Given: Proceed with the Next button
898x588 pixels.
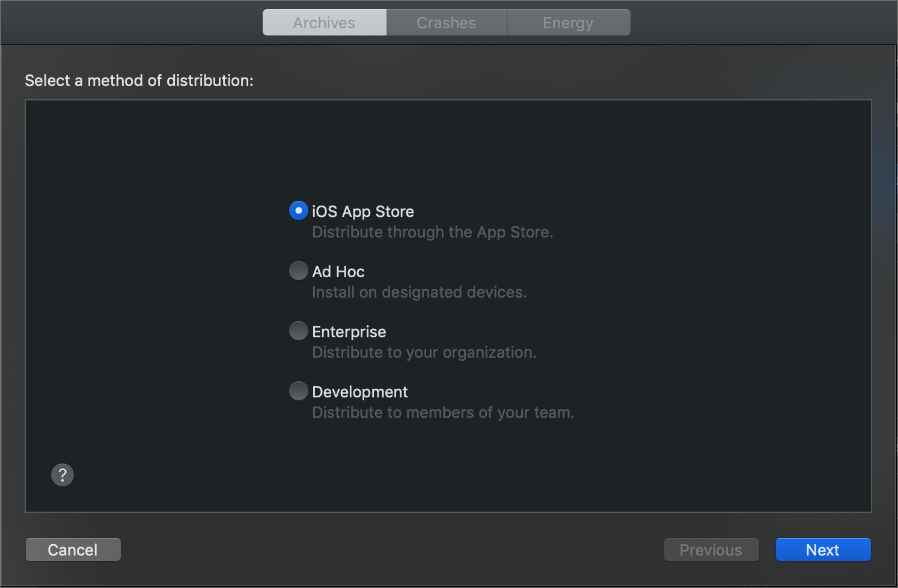Looking at the screenshot, I should point(823,550).
